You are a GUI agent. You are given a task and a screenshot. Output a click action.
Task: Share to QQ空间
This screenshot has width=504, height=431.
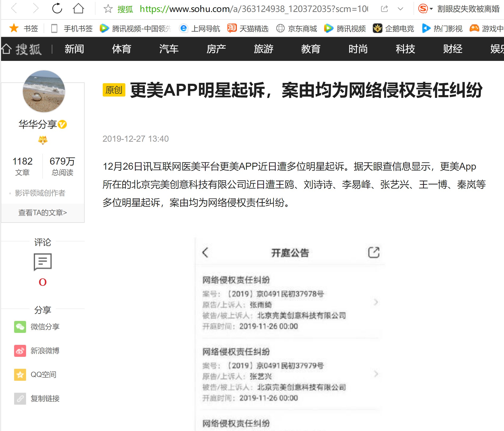click(x=35, y=375)
